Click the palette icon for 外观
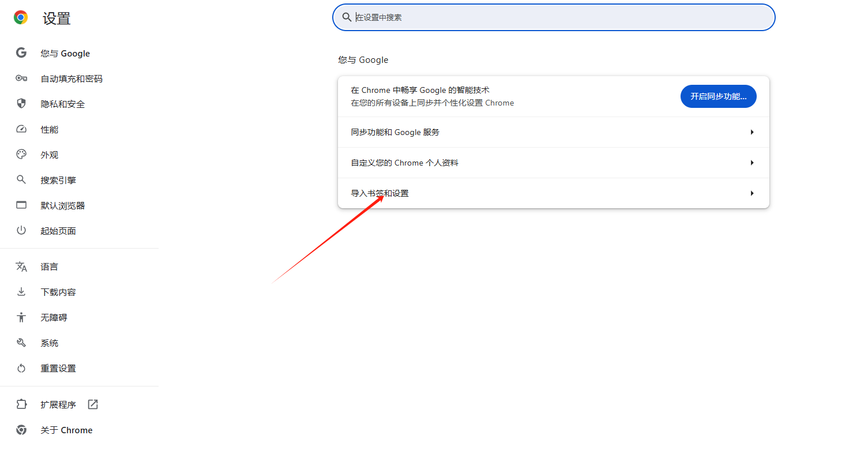This screenshot has width=868, height=469. [21, 155]
